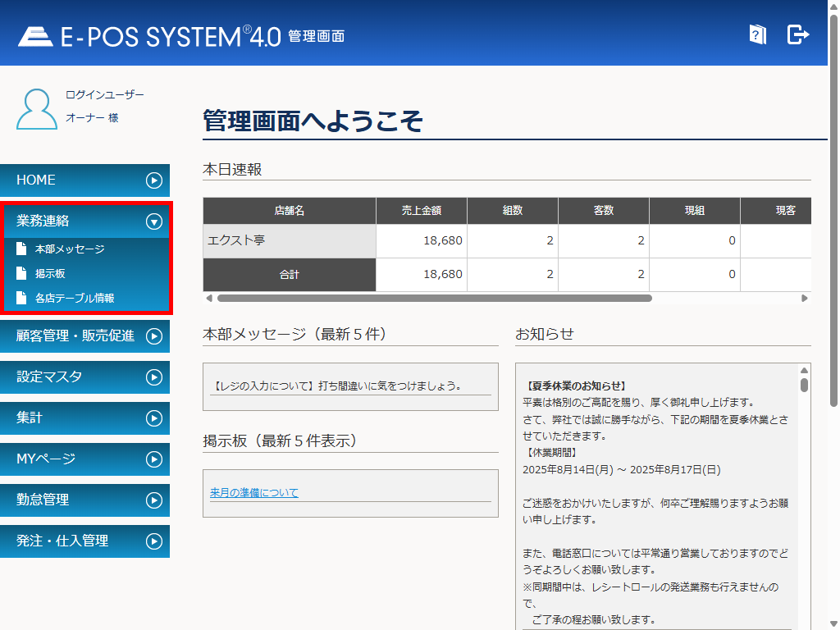Click the E-POS SYSTEM logo
This screenshot has height=630, width=840.
[x=149, y=36]
